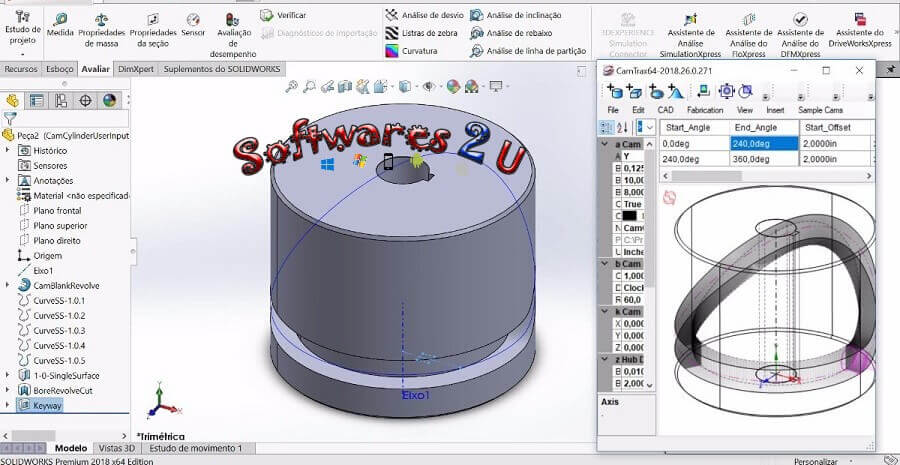
Task: Click the Zoom to area icon
Action: coord(310,87)
